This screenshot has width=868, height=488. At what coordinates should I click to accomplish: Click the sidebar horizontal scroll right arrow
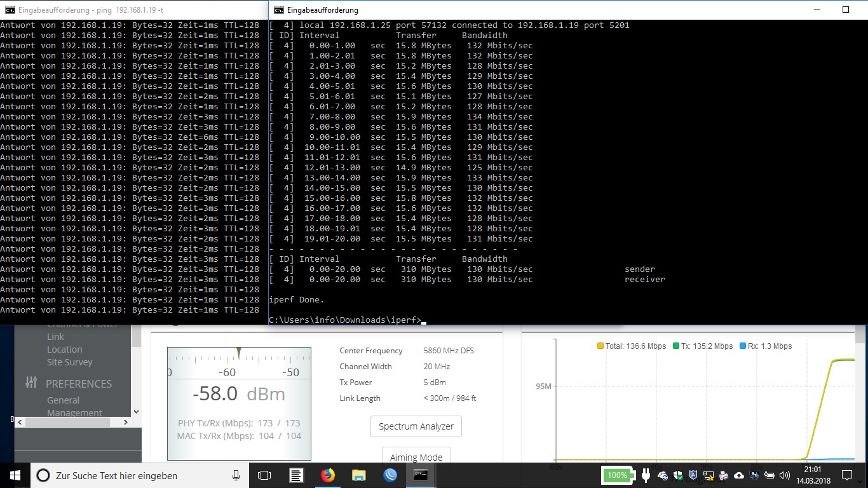(125, 422)
